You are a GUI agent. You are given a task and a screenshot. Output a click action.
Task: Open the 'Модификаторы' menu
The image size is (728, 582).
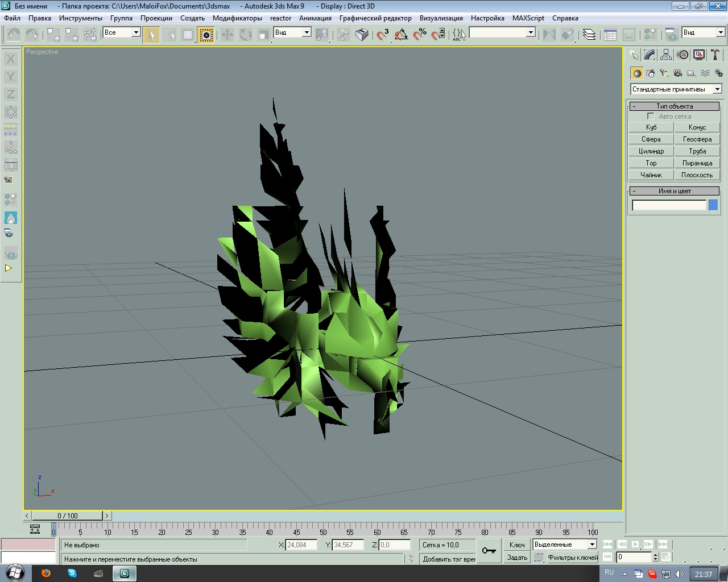click(237, 18)
